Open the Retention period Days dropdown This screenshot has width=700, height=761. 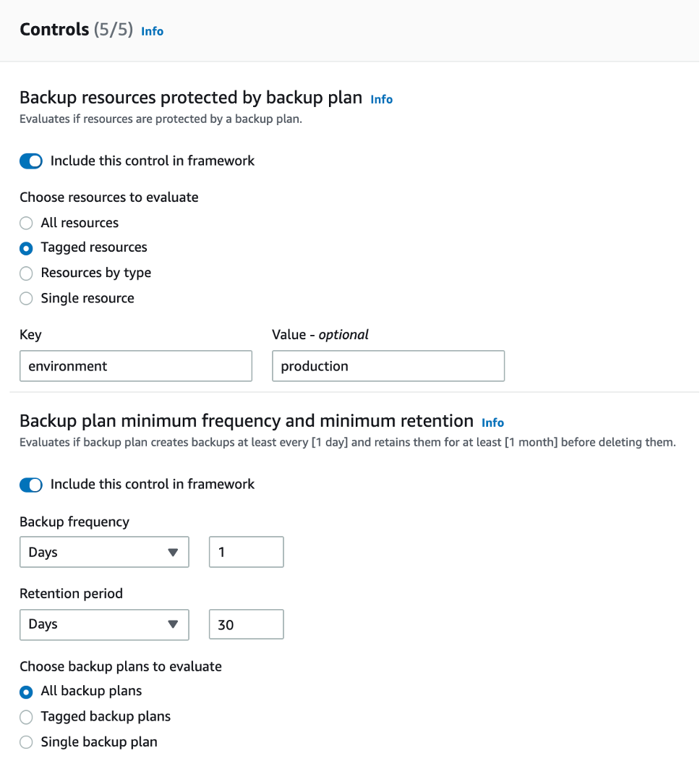(x=103, y=624)
